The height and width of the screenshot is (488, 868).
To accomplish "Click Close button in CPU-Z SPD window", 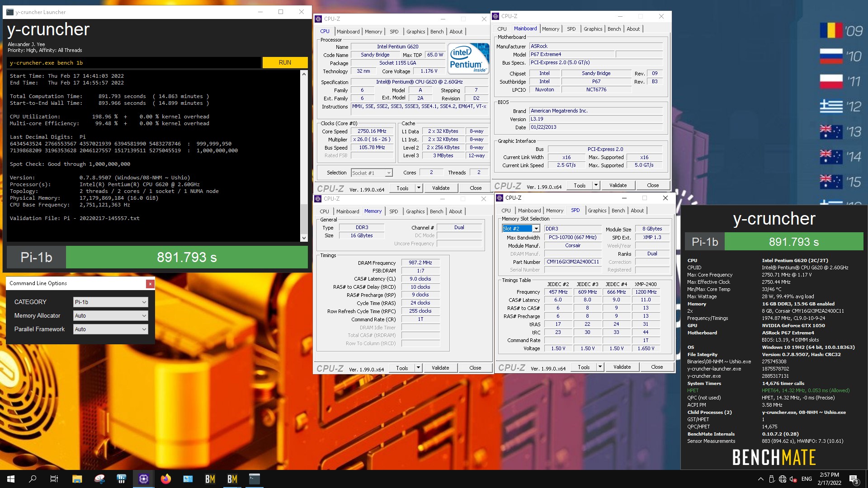I will point(657,367).
